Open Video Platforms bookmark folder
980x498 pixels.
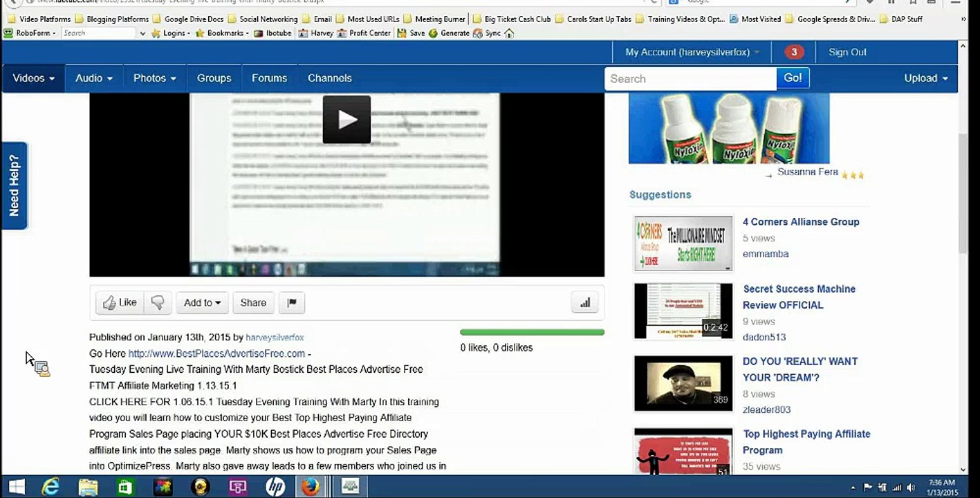pyautogui.click(x=39, y=19)
